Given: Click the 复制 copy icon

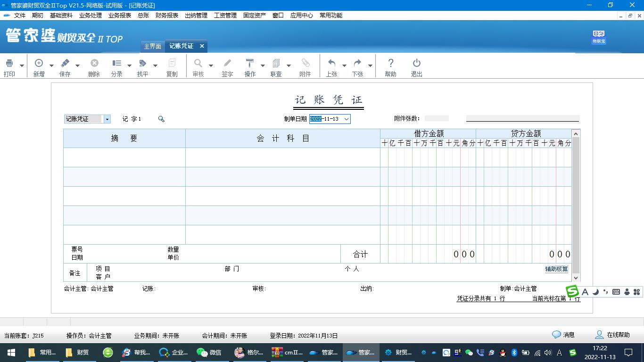Looking at the screenshot, I should 172,63.
